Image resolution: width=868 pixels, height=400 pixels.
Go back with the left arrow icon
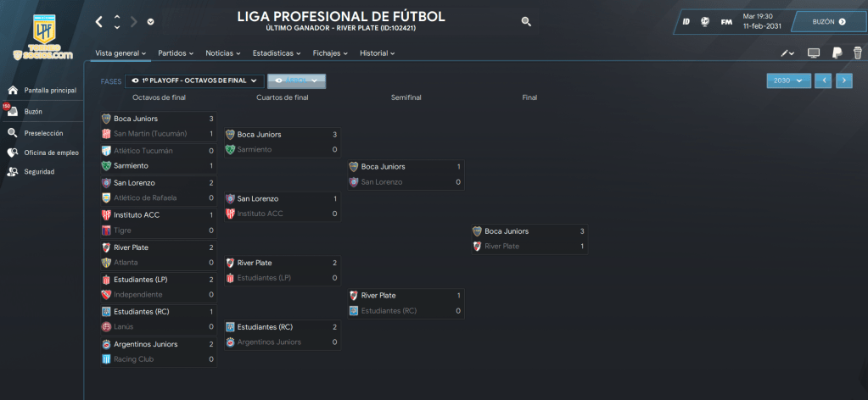[x=99, y=21]
